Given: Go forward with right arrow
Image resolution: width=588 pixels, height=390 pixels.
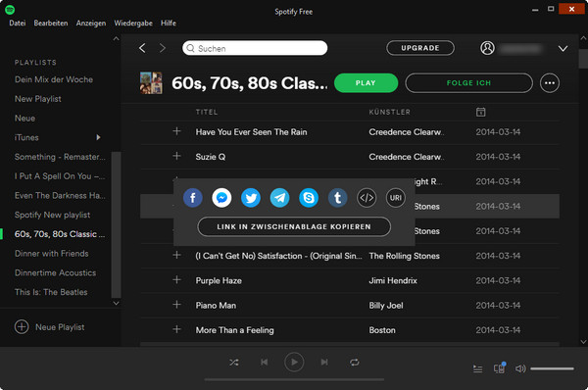Looking at the screenshot, I should [163, 48].
